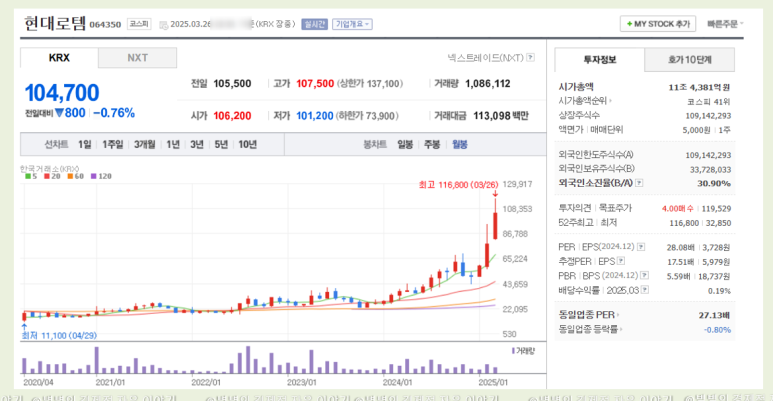The image size is (773, 401).
Task: Switch to the NXT tab
Action: (138, 58)
